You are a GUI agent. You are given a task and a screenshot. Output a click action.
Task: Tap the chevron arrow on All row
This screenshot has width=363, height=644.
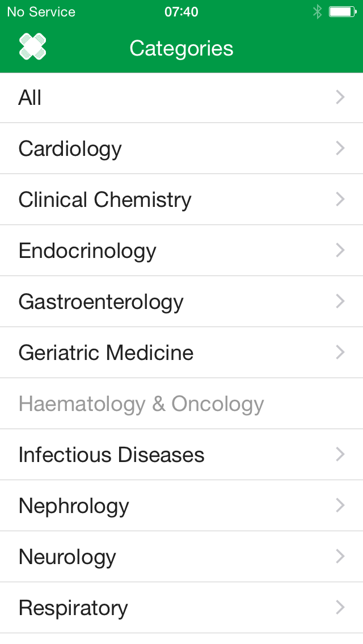click(340, 98)
